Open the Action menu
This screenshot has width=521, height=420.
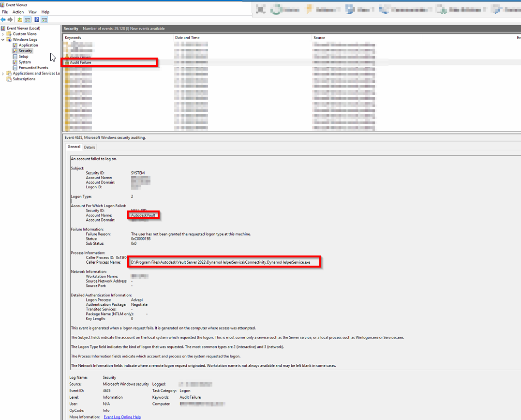pos(18,12)
